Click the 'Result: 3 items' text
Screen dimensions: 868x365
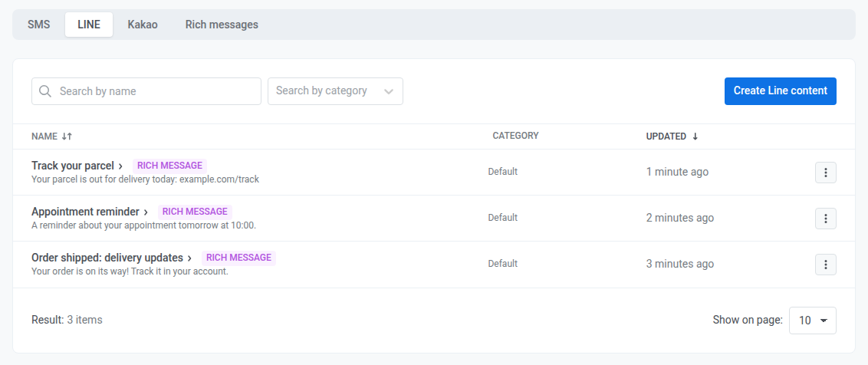pyautogui.click(x=67, y=320)
